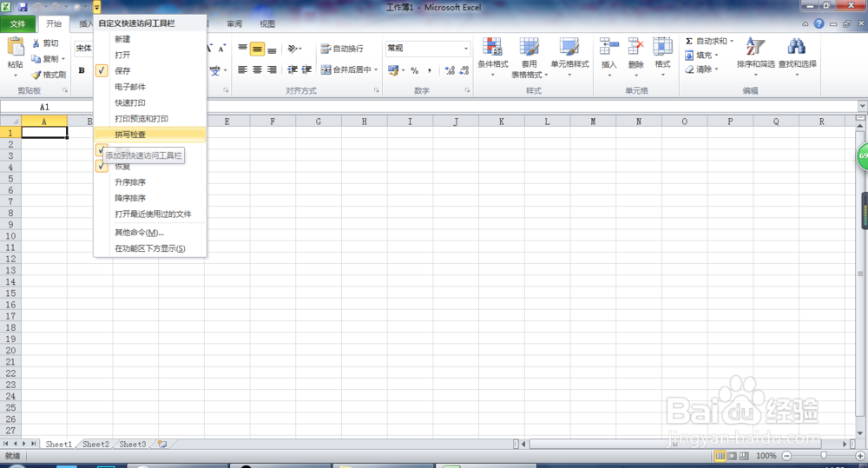Apply middle vertical alignment
868x468 pixels.
click(x=257, y=49)
